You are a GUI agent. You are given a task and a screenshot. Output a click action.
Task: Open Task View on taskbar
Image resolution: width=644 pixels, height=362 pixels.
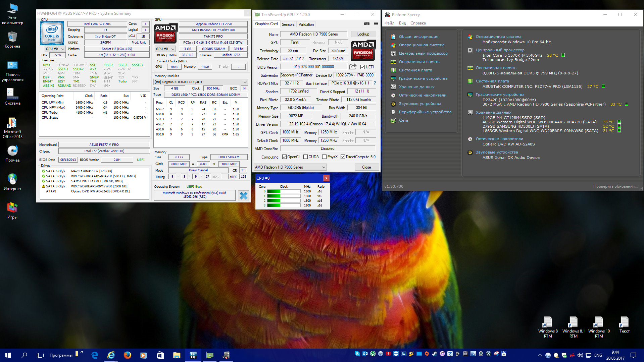40,355
